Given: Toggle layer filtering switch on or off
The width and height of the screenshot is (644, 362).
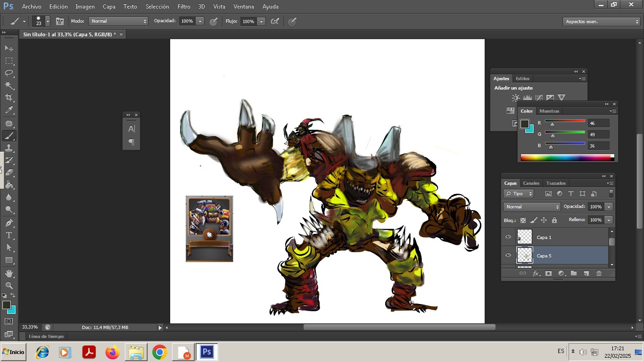Looking at the screenshot, I should point(611,194).
